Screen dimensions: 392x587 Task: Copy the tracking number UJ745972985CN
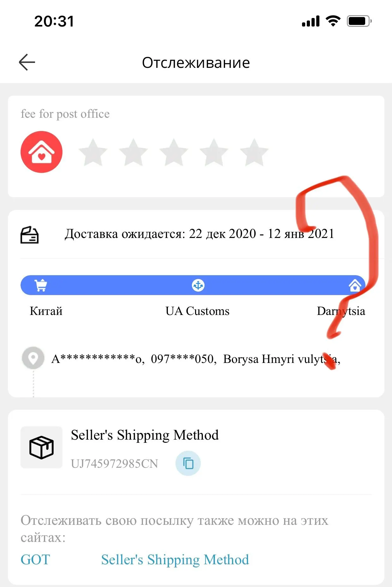pyautogui.click(x=188, y=463)
